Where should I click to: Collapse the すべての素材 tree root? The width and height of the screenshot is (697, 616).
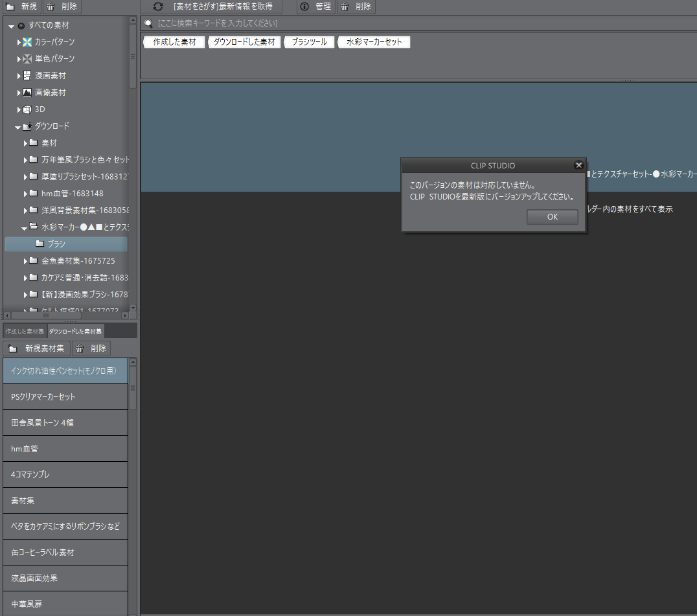click(x=12, y=26)
